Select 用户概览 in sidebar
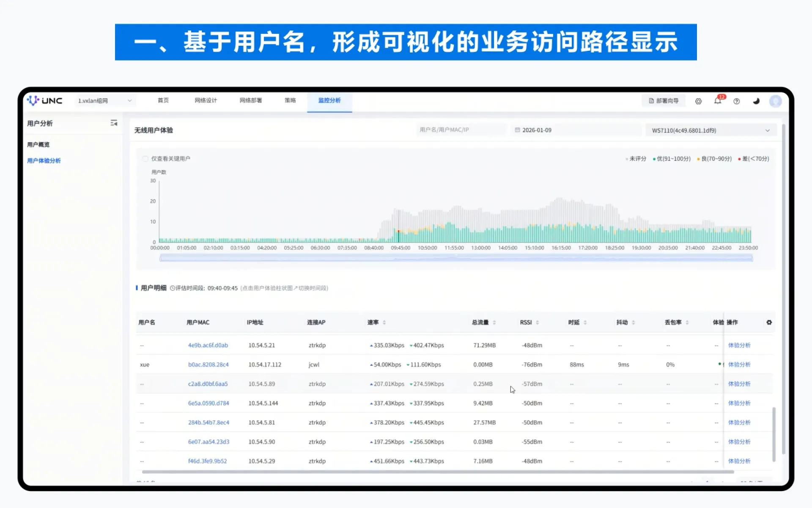Image resolution: width=812 pixels, height=508 pixels. tap(38, 144)
